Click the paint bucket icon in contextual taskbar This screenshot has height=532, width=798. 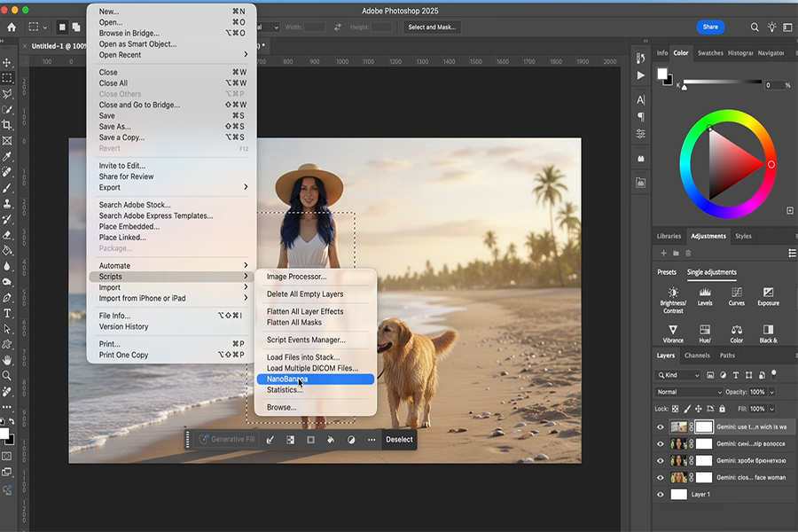[x=331, y=440]
